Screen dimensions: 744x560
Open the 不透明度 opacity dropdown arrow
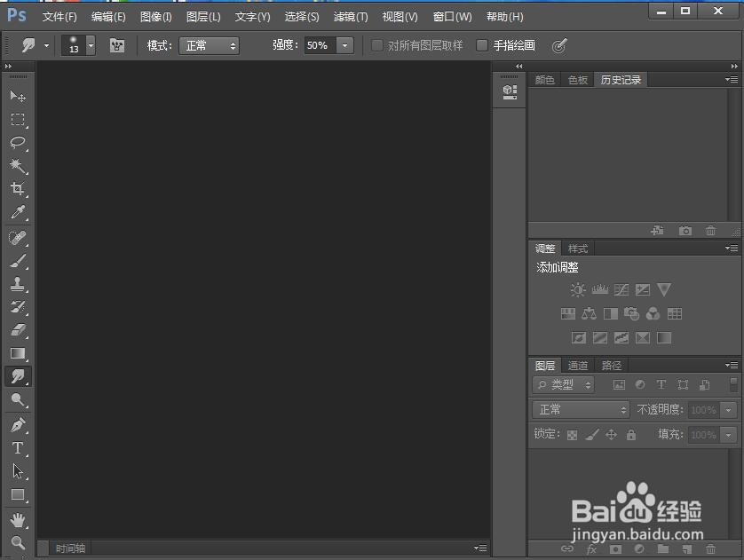point(728,409)
